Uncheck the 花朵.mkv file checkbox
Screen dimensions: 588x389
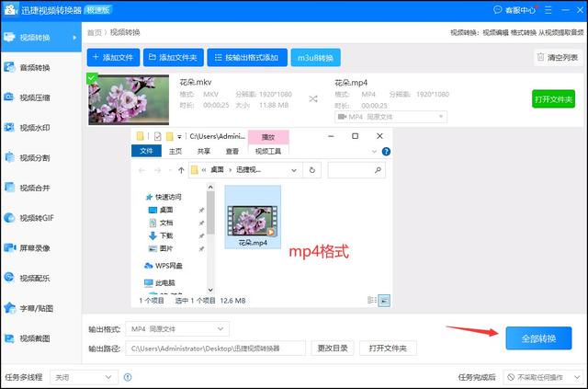(92, 78)
